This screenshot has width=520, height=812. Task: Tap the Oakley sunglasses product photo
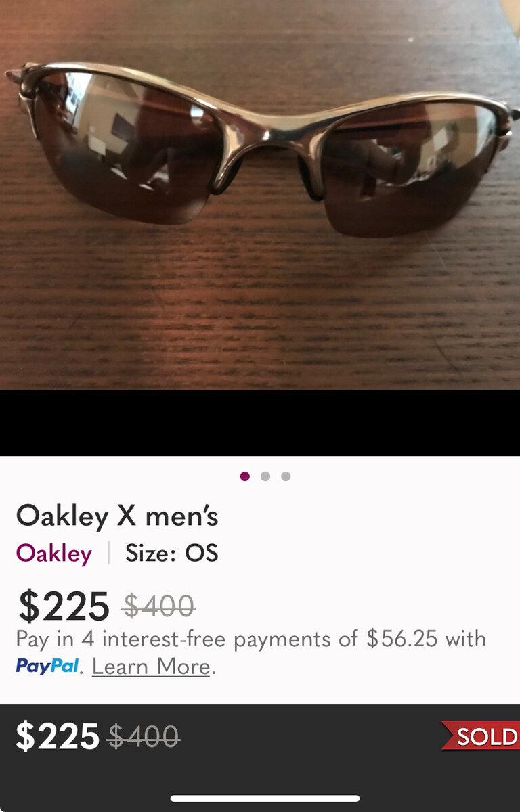coord(260,195)
